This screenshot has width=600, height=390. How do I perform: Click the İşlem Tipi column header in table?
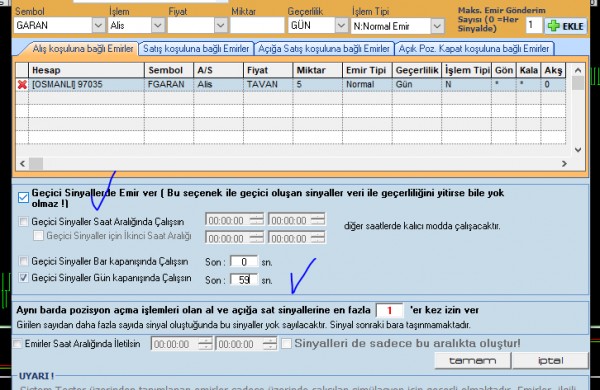[x=467, y=70]
